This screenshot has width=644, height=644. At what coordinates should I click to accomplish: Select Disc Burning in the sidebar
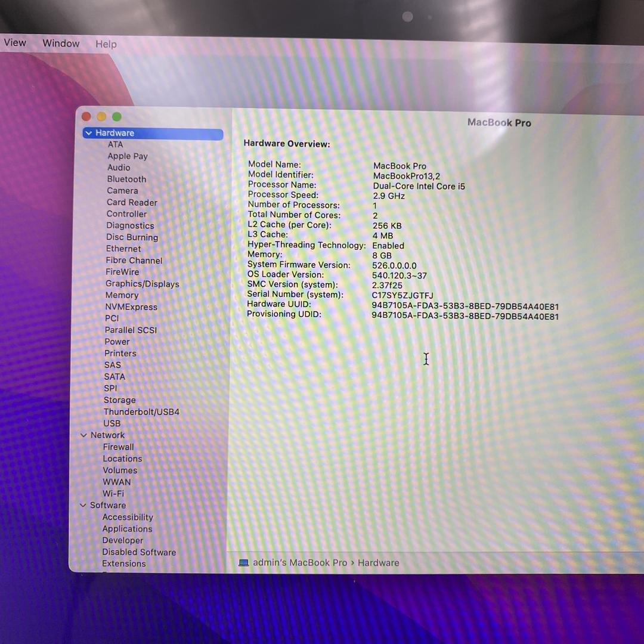click(x=132, y=237)
